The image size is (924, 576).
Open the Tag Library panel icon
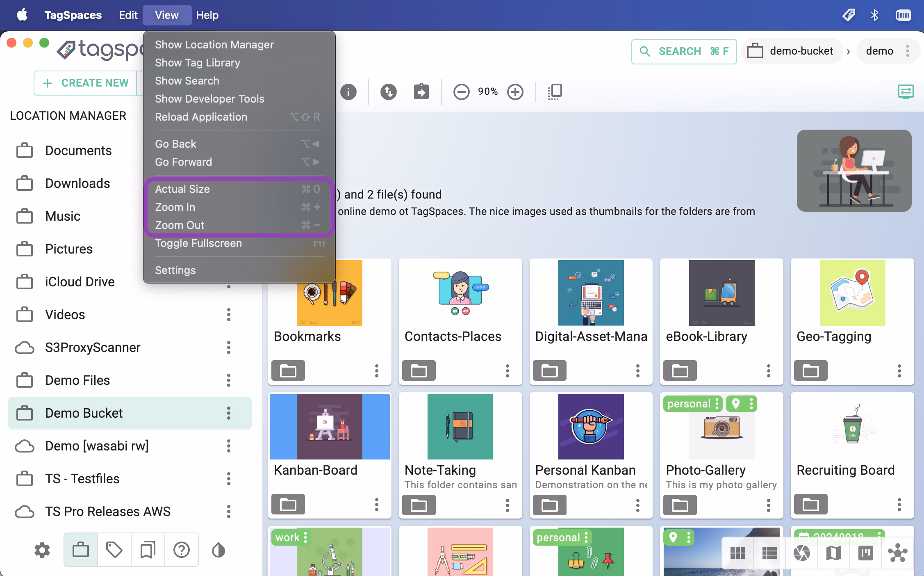pos(114,550)
